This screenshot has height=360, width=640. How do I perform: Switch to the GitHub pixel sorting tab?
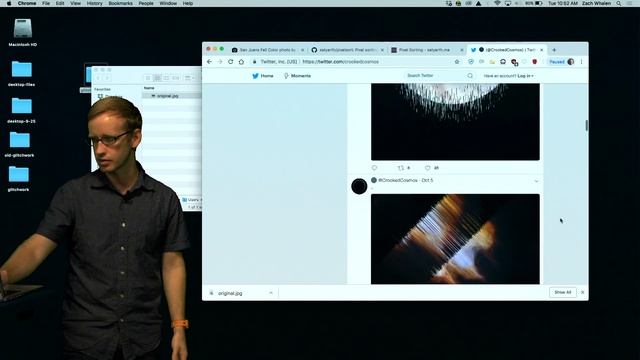[347, 50]
